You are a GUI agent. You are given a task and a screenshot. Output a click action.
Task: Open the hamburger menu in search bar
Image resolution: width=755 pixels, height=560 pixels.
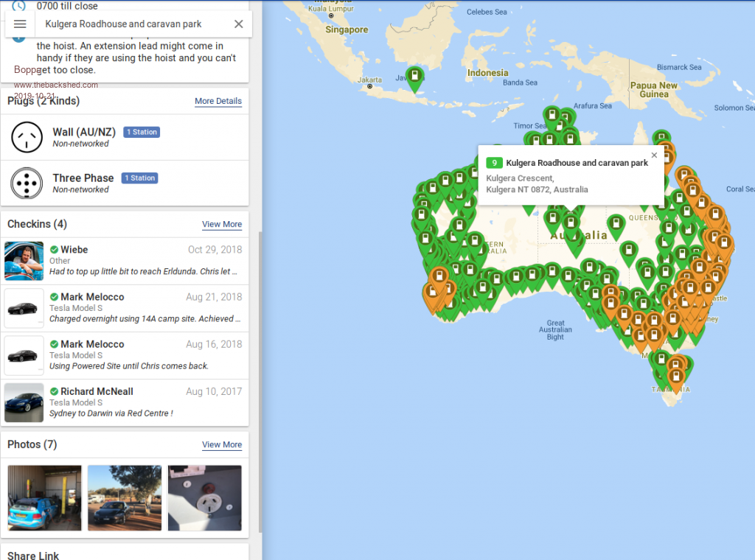pos(20,24)
